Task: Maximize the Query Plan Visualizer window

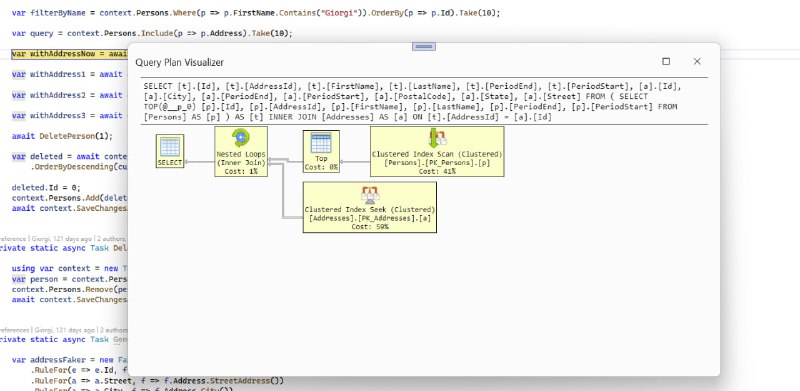Action: (x=666, y=61)
